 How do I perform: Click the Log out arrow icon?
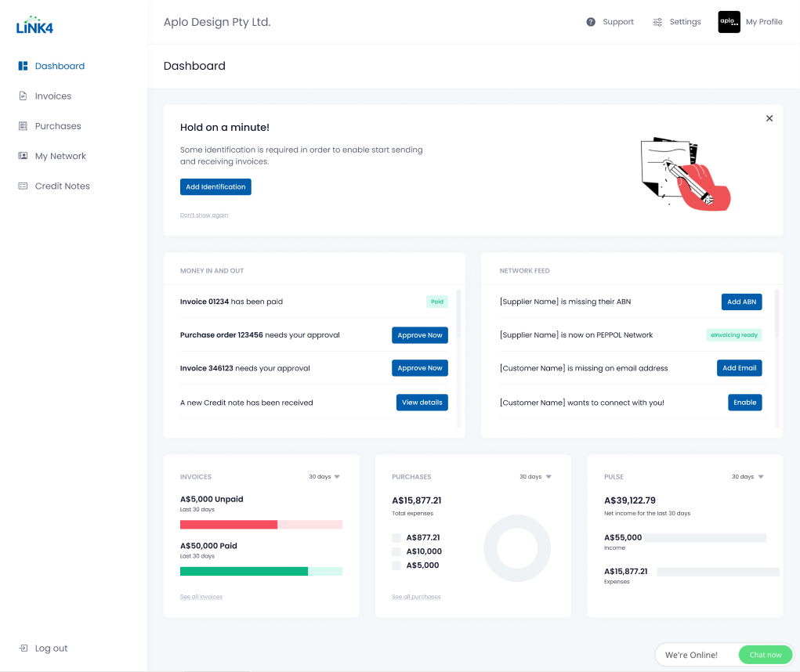[24, 649]
